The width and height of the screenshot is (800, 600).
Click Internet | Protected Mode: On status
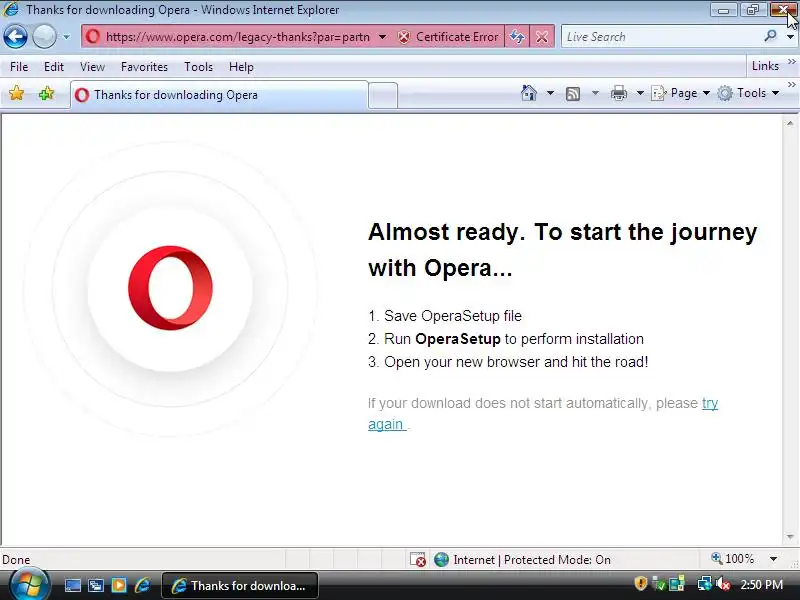[532, 560]
